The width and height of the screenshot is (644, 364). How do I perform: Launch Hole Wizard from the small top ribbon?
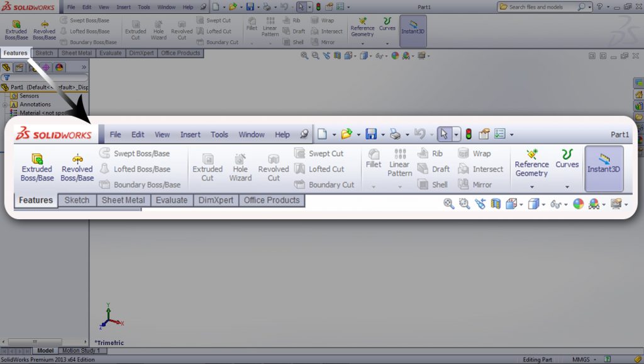pos(158,30)
